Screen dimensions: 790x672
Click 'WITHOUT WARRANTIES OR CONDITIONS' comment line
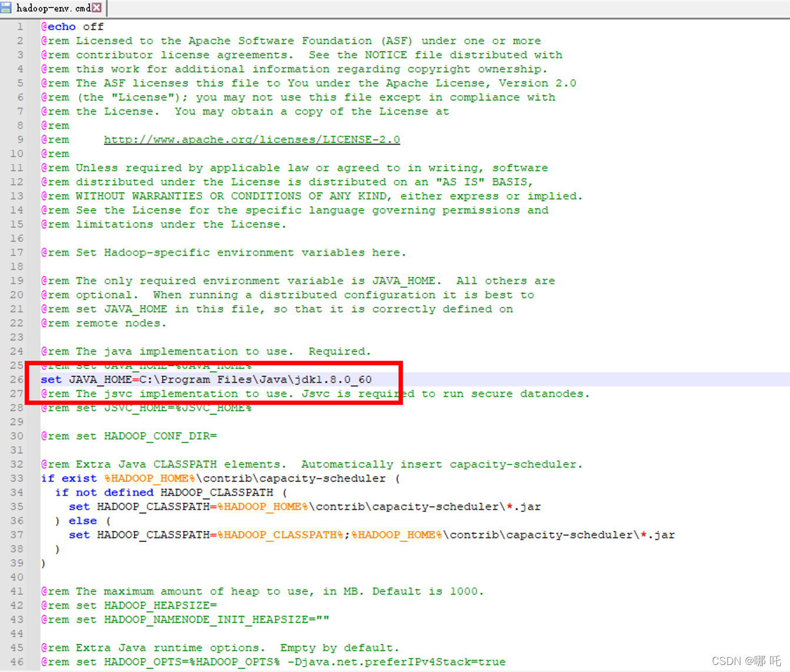312,196
